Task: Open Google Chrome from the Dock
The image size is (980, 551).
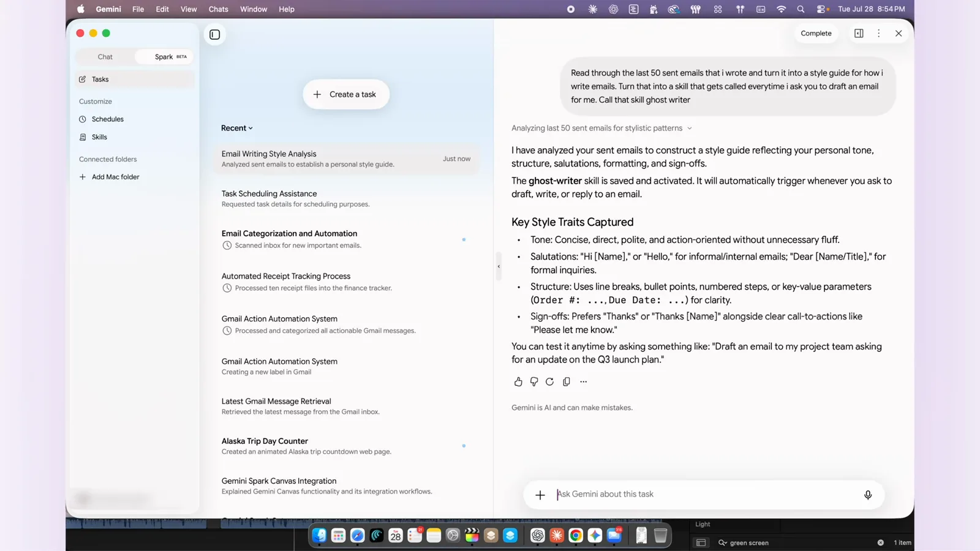Action: 576,536
